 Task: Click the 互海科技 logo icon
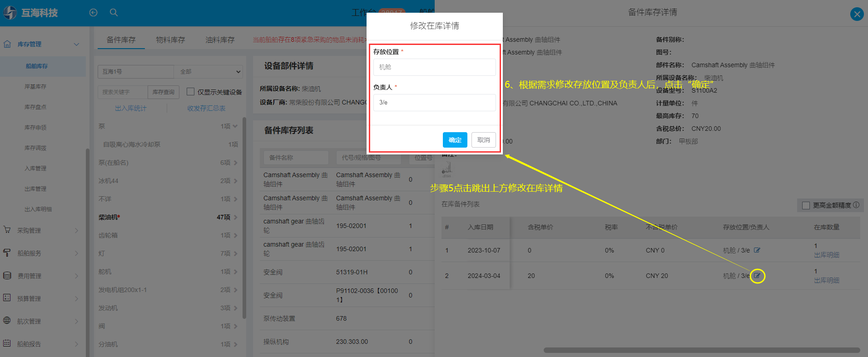[x=10, y=13]
